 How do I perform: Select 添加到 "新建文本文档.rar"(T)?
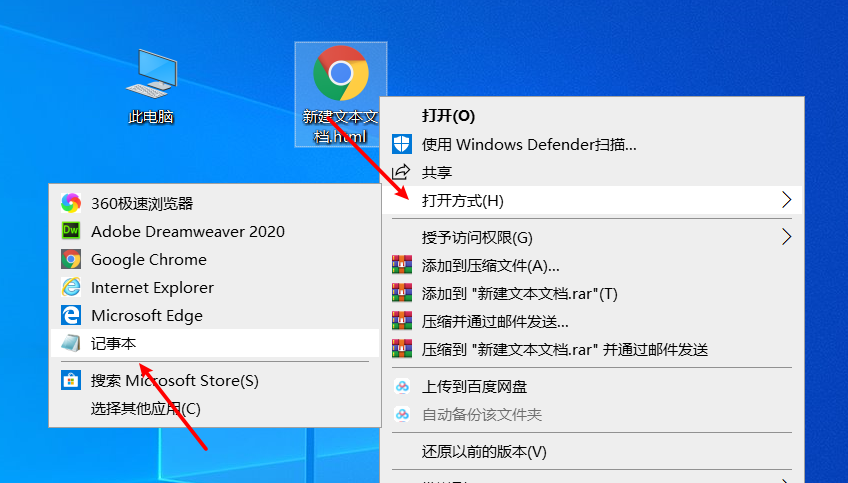click(593, 293)
